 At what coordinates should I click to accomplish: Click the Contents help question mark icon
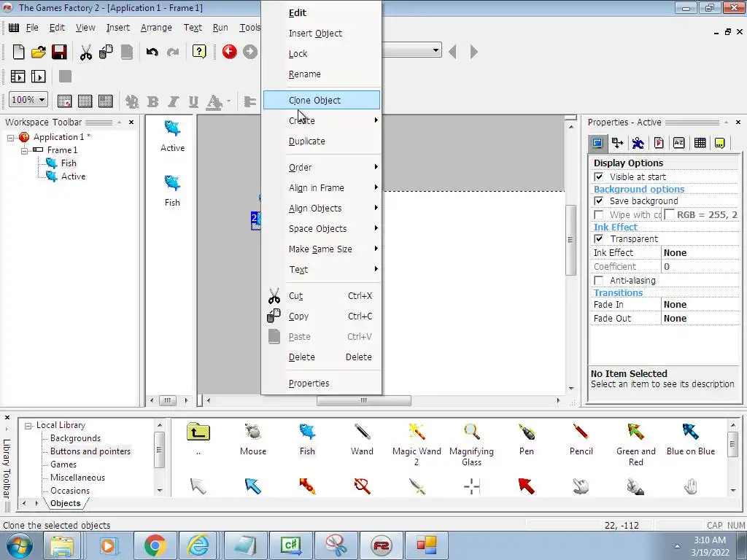point(199,52)
